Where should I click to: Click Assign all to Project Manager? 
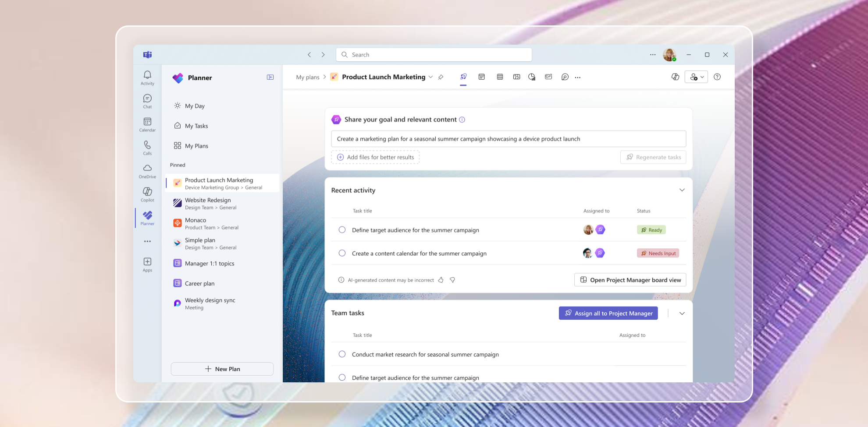[608, 313]
